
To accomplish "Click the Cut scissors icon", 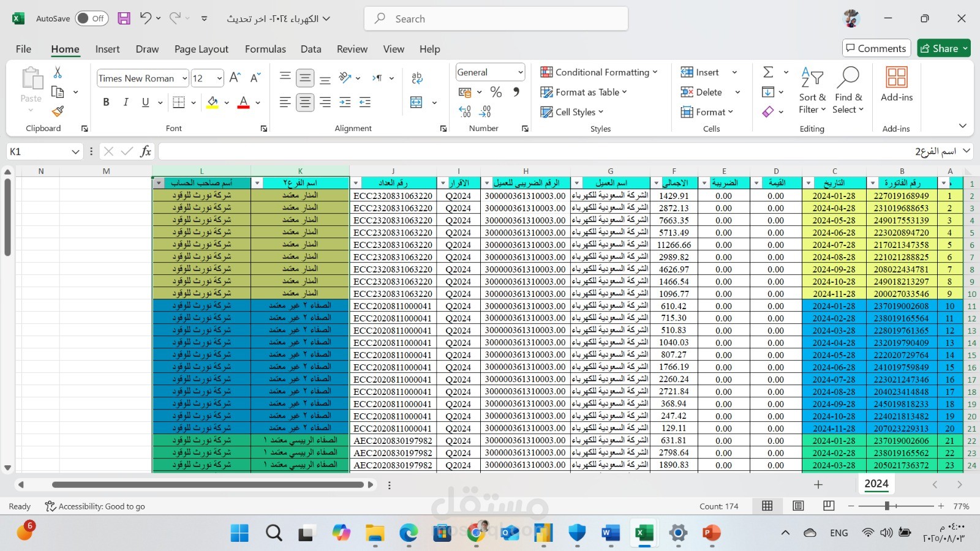I will pyautogui.click(x=58, y=72).
